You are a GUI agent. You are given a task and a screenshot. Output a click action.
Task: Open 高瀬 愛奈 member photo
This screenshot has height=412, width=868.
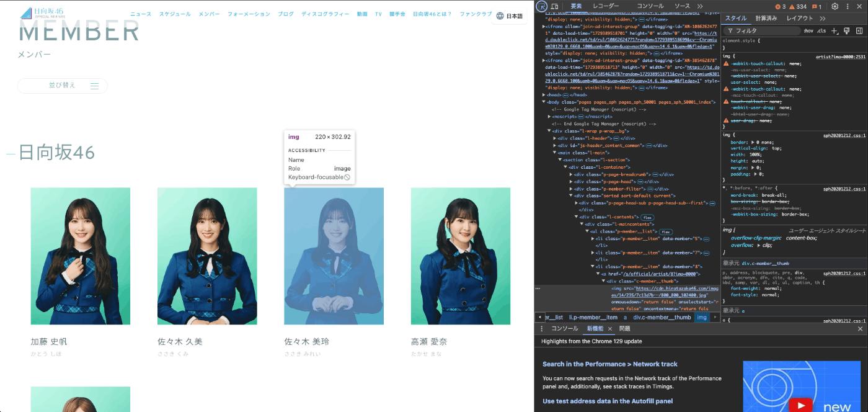461,256
